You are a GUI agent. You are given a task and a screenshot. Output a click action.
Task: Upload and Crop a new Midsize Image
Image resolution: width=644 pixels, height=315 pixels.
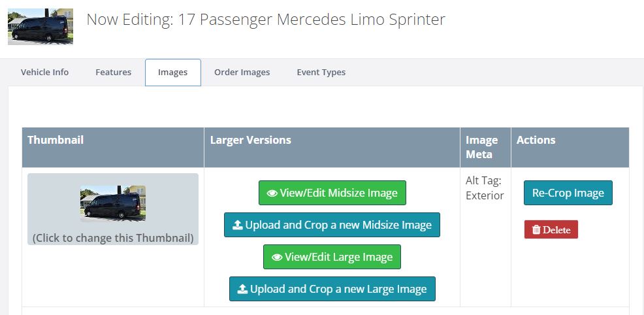coord(332,225)
